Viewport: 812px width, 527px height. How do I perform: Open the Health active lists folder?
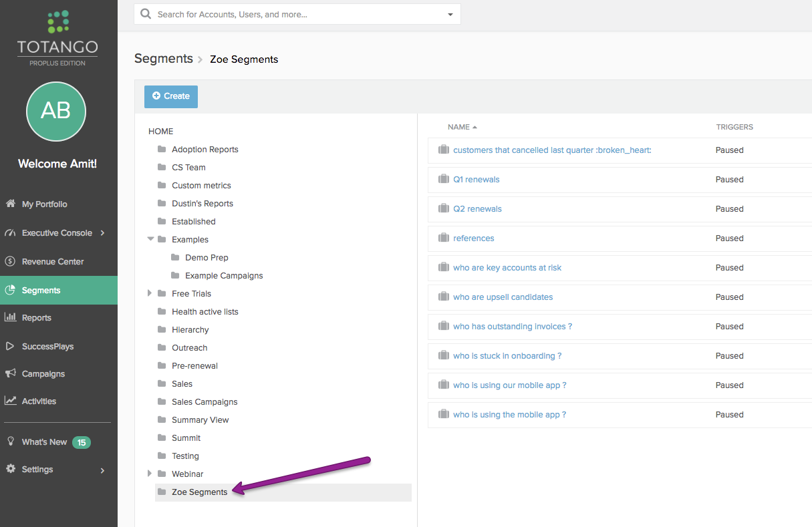point(205,312)
